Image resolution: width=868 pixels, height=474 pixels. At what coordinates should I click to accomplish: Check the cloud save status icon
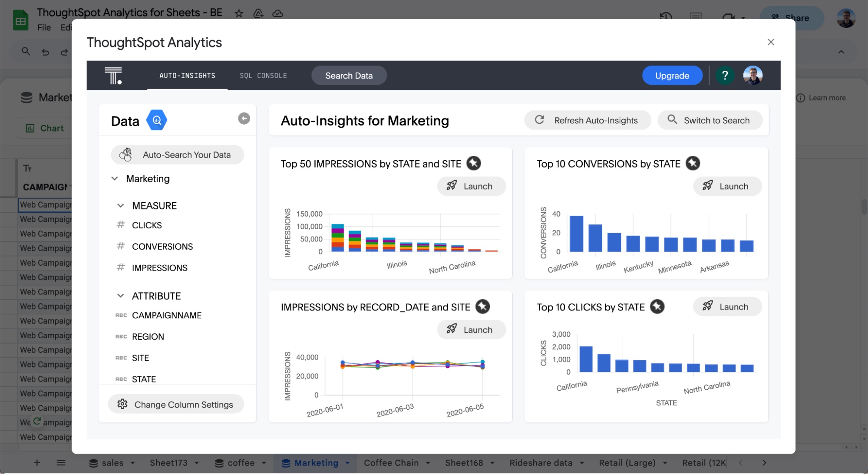(277, 13)
